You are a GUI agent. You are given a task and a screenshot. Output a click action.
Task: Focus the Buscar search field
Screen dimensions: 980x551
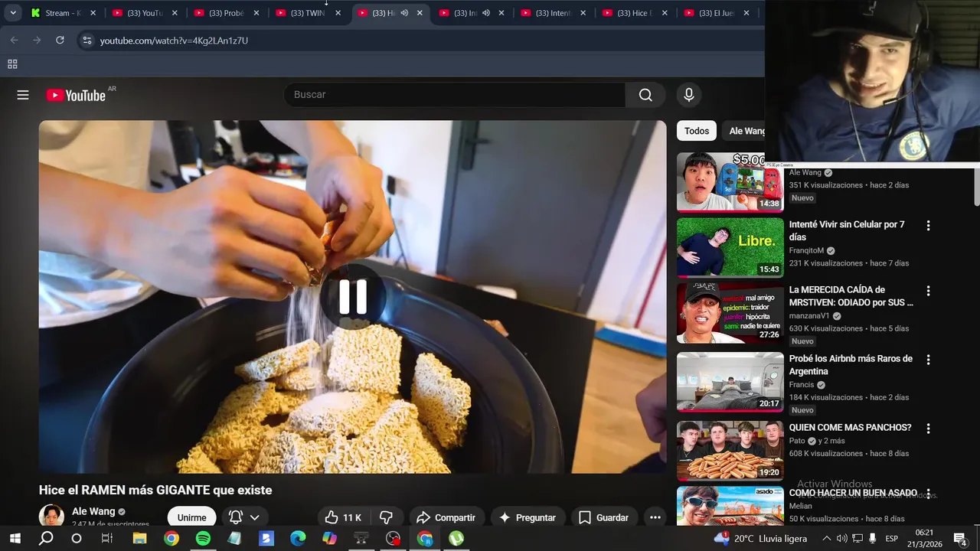click(456, 95)
